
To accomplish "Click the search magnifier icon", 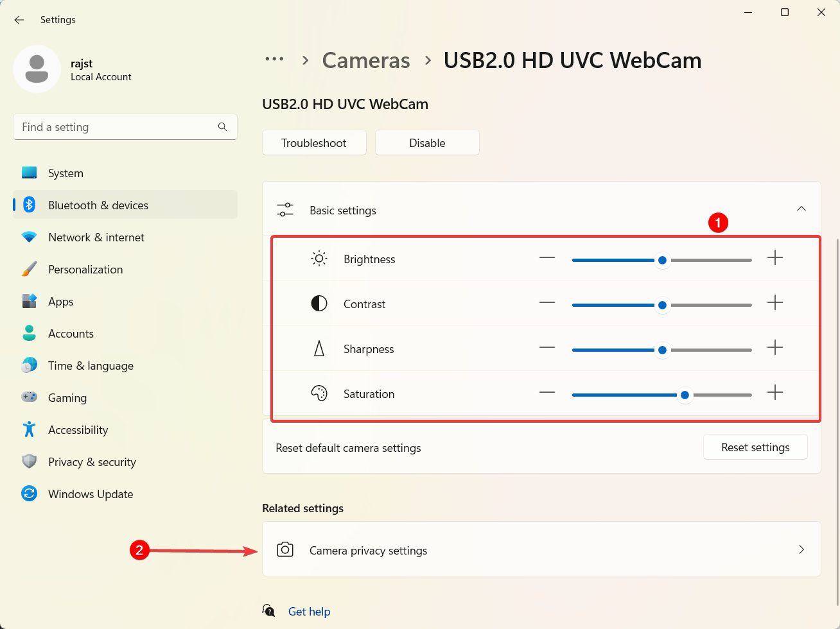I will click(222, 127).
